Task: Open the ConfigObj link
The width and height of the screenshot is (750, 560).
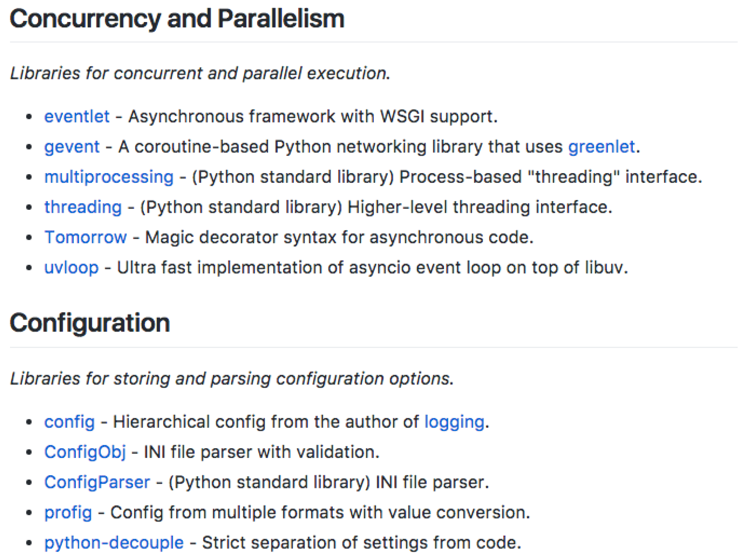Action: tap(85, 452)
